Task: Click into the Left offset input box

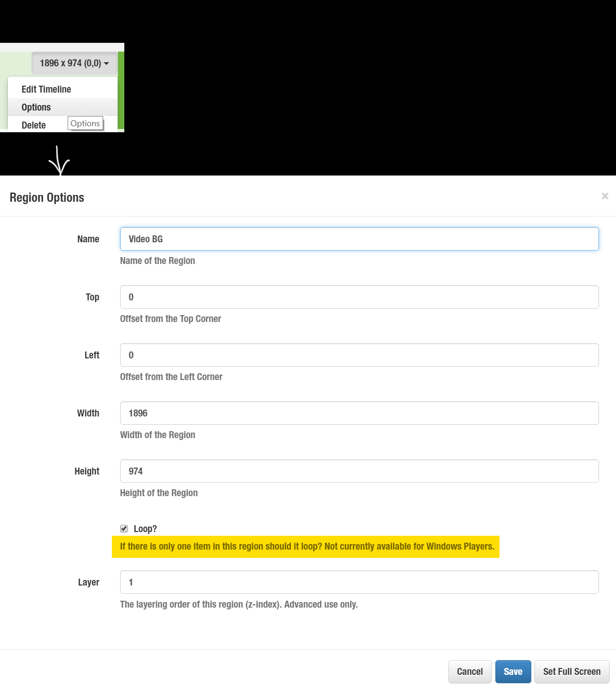Action: tap(359, 355)
